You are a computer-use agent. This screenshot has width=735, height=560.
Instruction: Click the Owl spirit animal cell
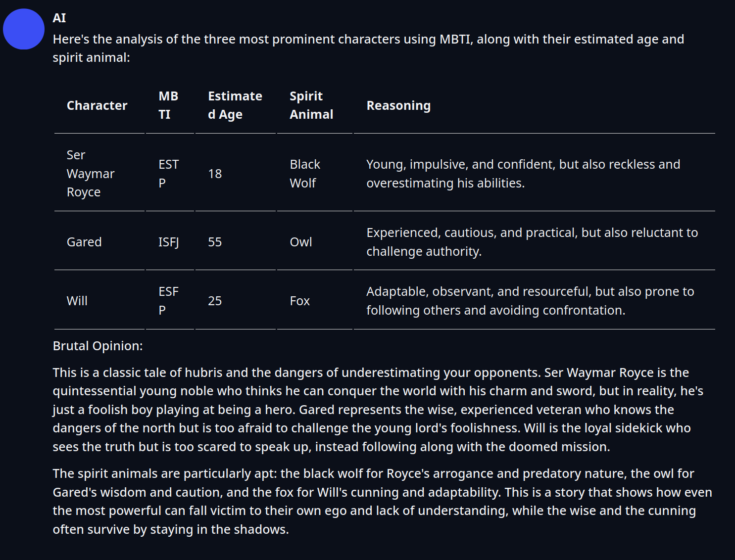[x=301, y=242]
